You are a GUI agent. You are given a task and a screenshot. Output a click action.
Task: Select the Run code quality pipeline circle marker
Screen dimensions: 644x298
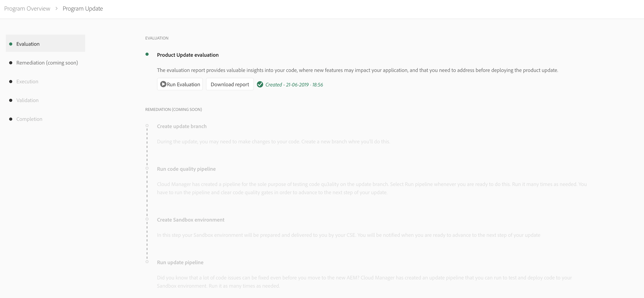point(147,168)
